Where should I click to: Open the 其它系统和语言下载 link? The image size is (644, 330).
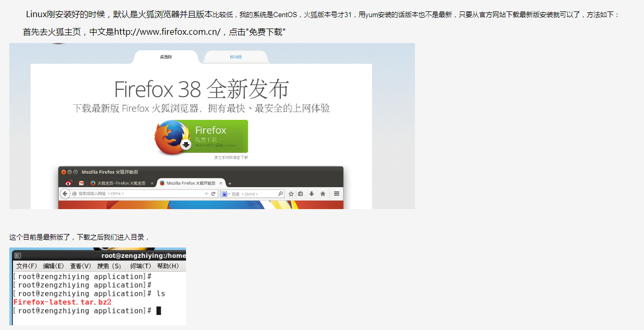231,157
